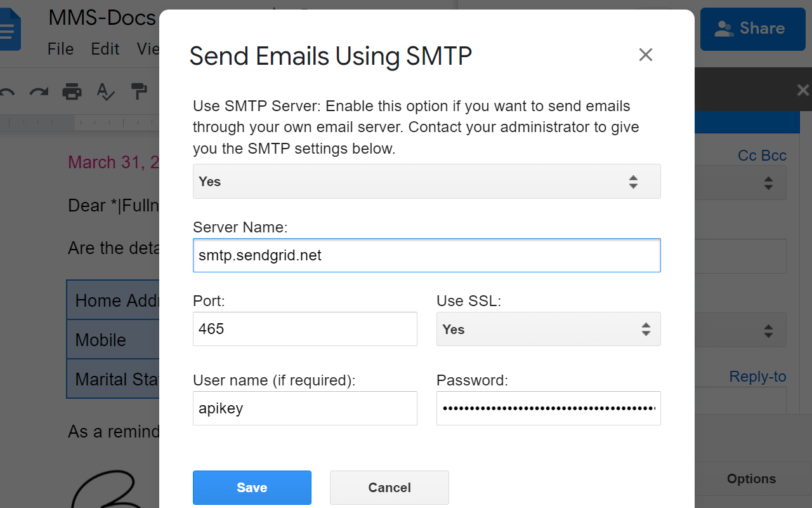Click inside the Server Name field
This screenshot has height=508, width=812.
click(426, 255)
